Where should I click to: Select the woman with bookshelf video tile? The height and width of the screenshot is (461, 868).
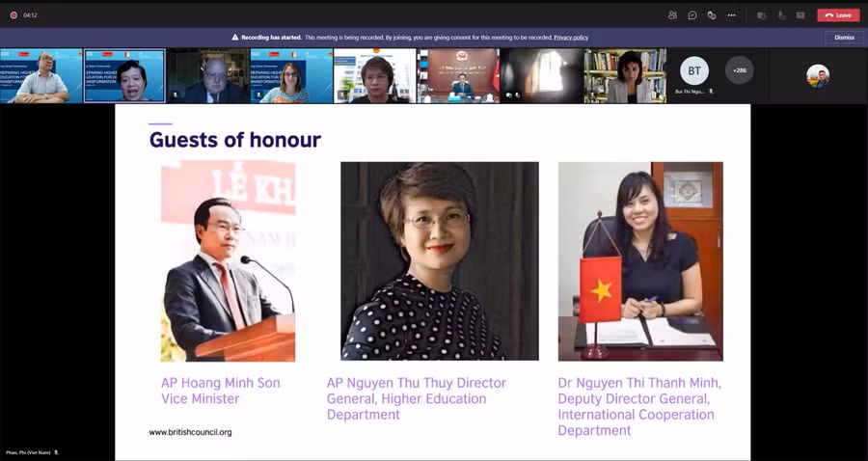click(x=625, y=76)
